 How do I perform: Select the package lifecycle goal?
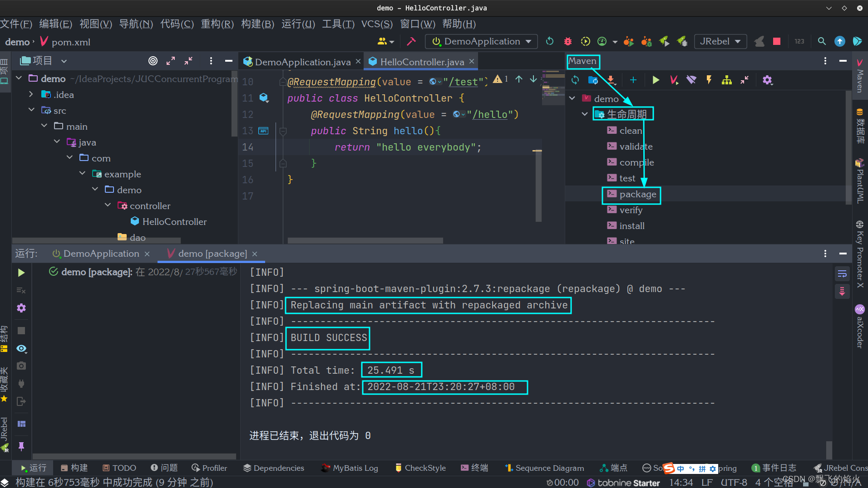(637, 194)
